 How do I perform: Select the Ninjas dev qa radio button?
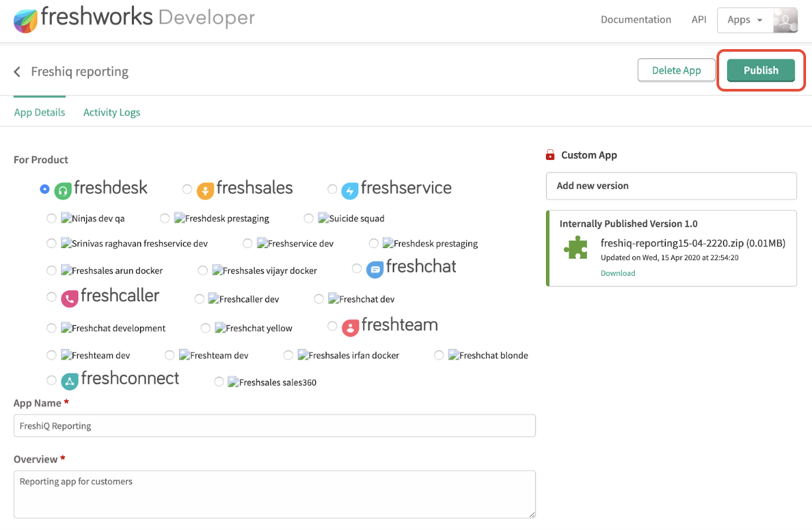pyautogui.click(x=51, y=218)
